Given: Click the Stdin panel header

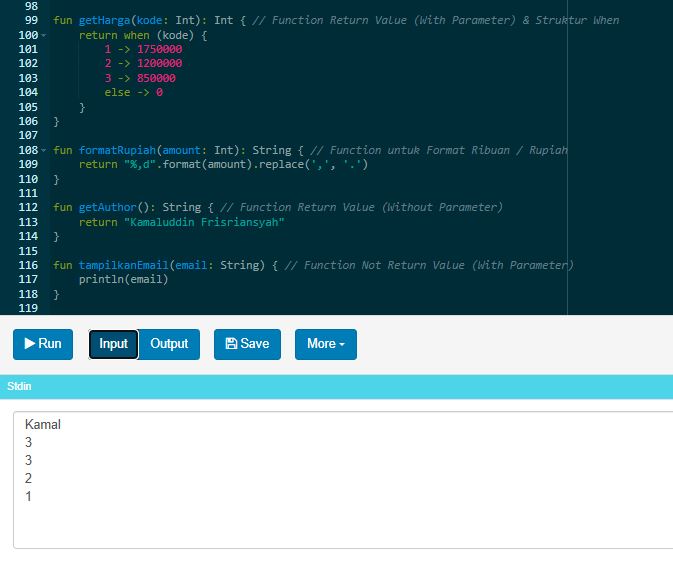Looking at the screenshot, I should (x=336, y=386).
